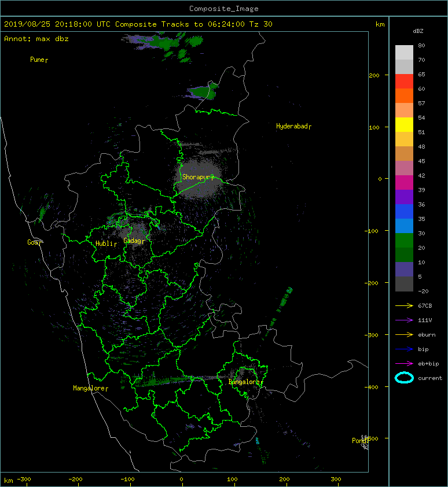This screenshot has height=487, width=448.
Task: Select the gold 48-51 dBZ swatch
Action: click(404, 139)
